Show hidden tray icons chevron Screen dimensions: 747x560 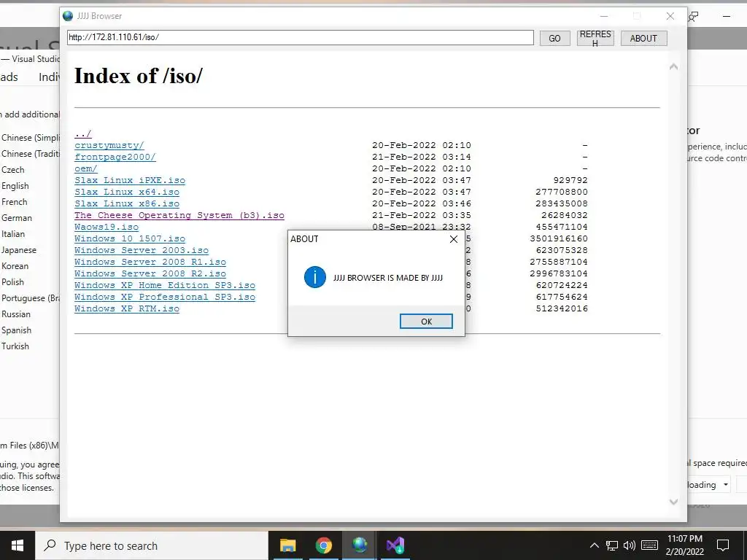click(x=594, y=545)
